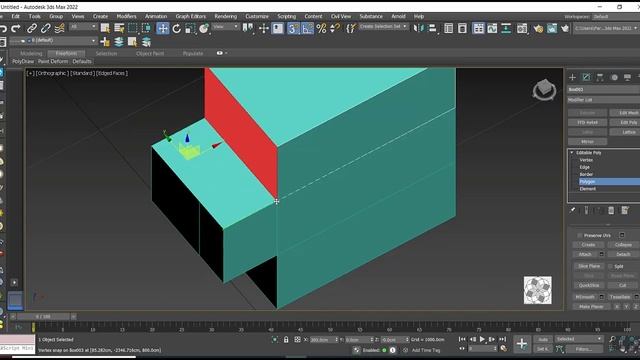Toggle the Angle Snap button

(x=308, y=28)
